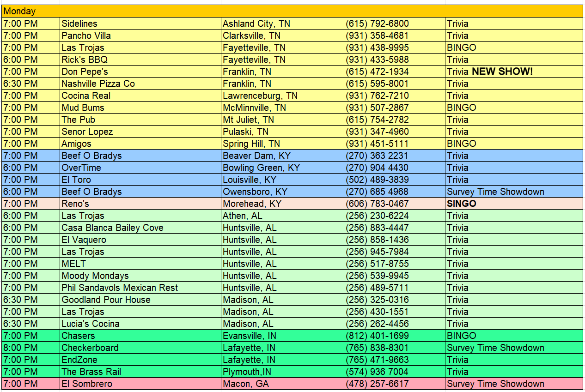This screenshot has width=585, height=392.
Task: Click phone (615) 792-6800
Action: (395, 24)
